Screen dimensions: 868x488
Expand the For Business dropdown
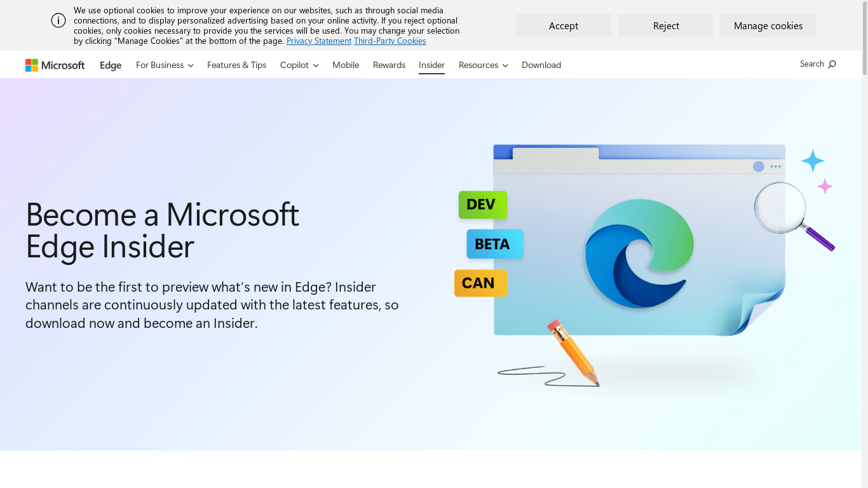(165, 65)
